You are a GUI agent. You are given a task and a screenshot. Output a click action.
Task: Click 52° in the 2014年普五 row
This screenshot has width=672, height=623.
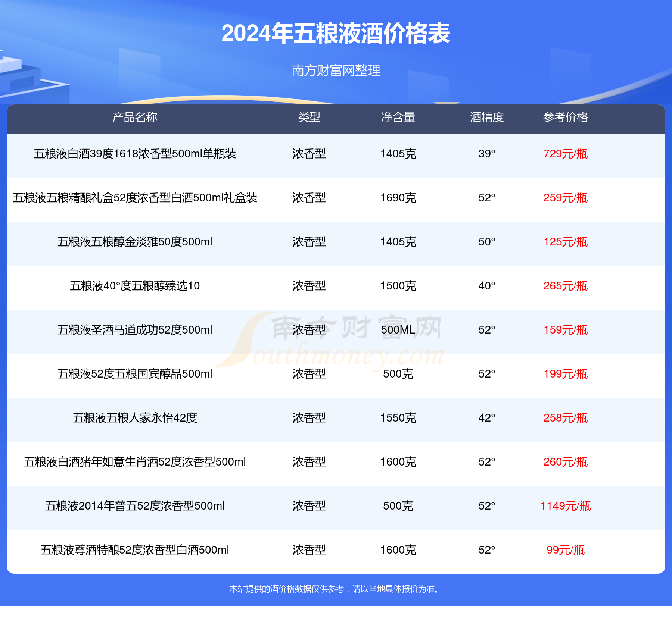487,506
